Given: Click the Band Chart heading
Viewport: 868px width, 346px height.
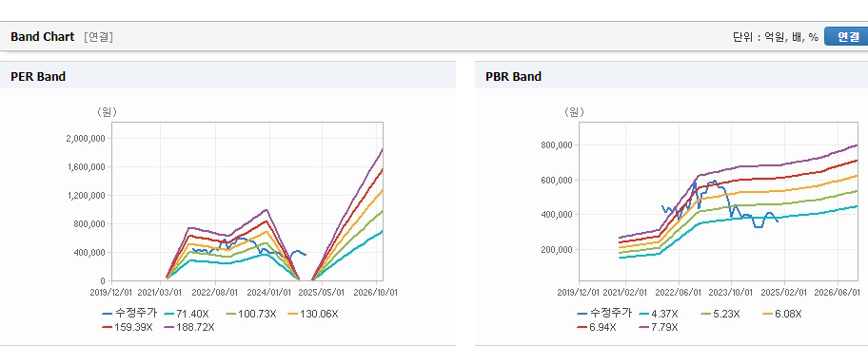Looking at the screenshot, I should [x=42, y=36].
